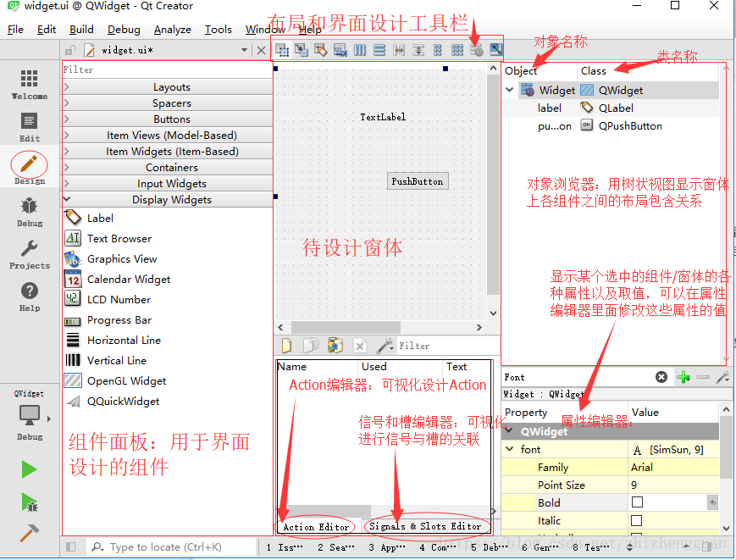
Task: Open the Issues output pane
Action: click(285, 547)
